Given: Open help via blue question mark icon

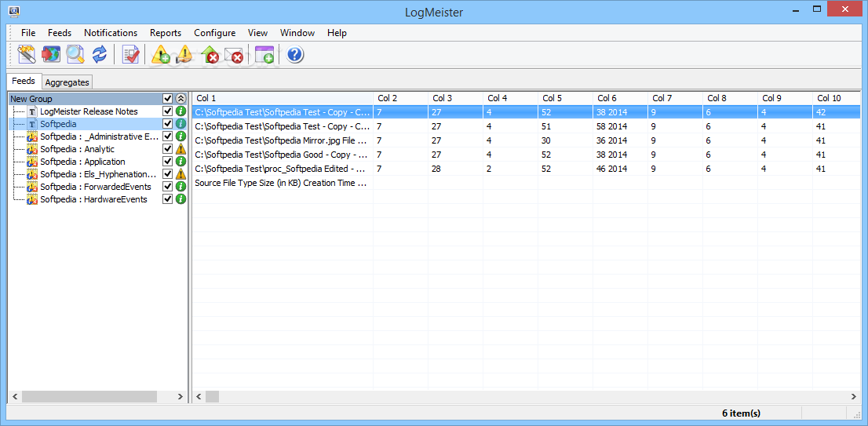Looking at the screenshot, I should point(295,54).
